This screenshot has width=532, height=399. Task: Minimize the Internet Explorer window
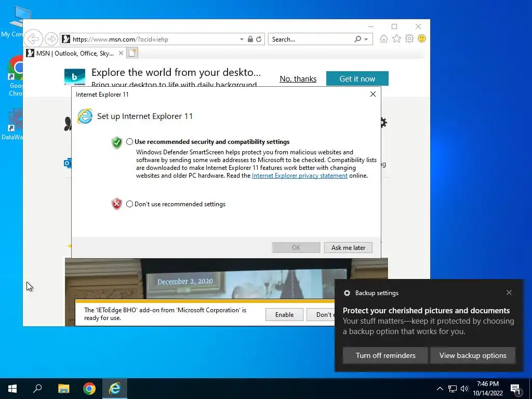pos(371,26)
